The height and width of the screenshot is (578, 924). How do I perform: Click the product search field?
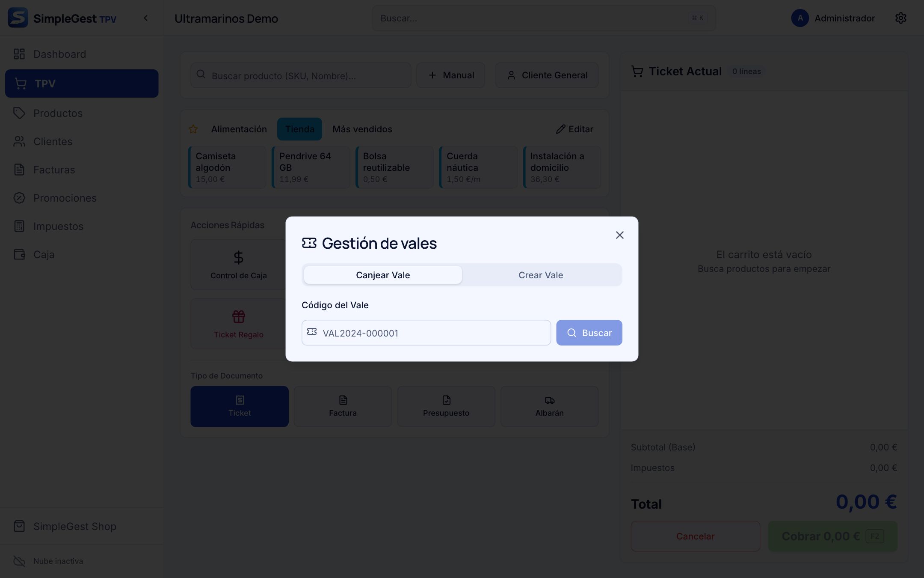pos(301,75)
